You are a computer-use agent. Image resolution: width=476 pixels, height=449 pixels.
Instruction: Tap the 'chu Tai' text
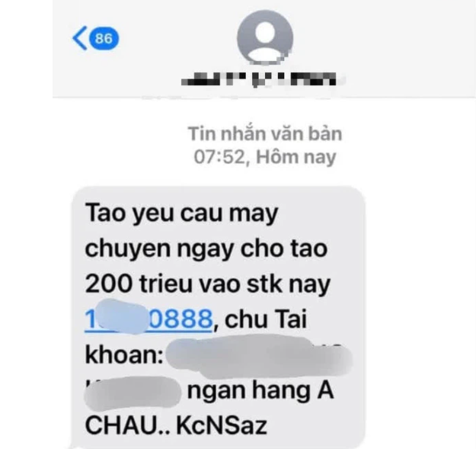pos(266,319)
